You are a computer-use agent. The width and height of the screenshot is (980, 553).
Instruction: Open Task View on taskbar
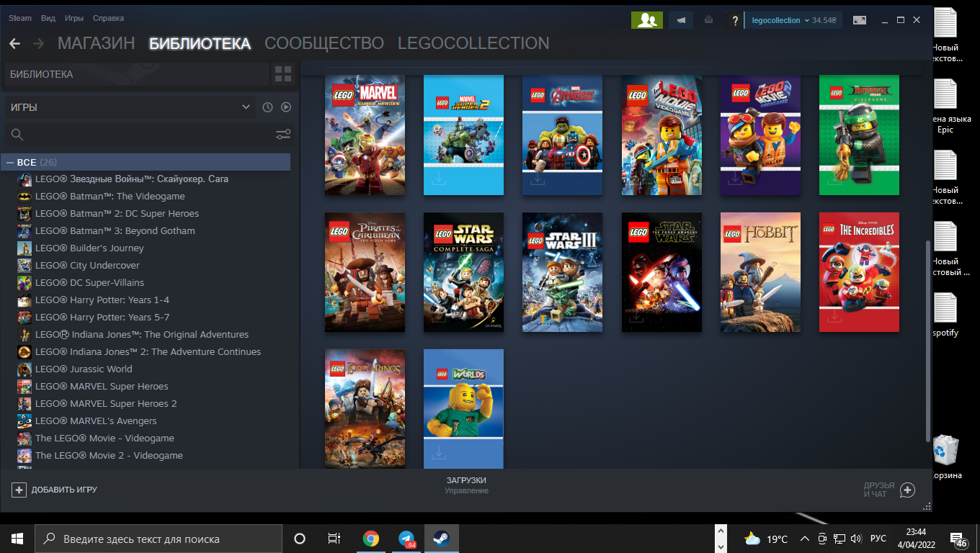pos(334,539)
